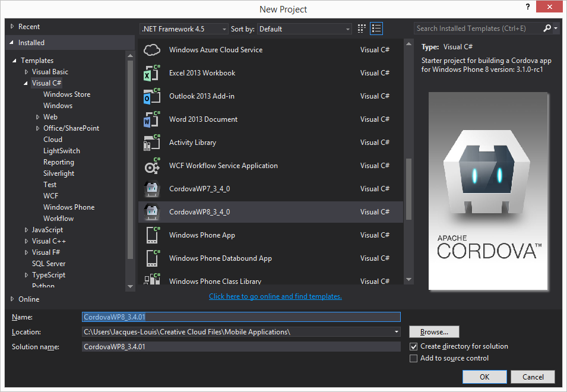The width and height of the screenshot is (567, 392).
Task: Expand the TypeScript node arrow
Action: coord(26,275)
